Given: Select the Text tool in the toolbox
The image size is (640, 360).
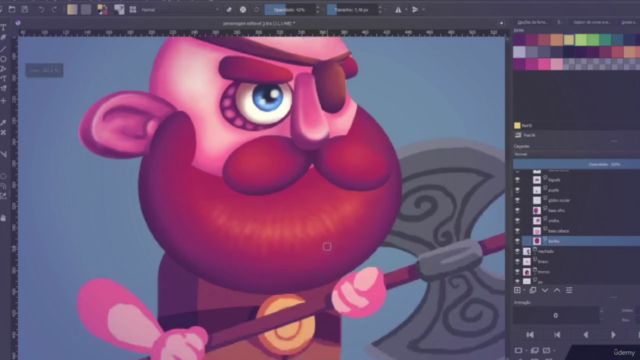Looking at the screenshot, I should tap(3, 28).
